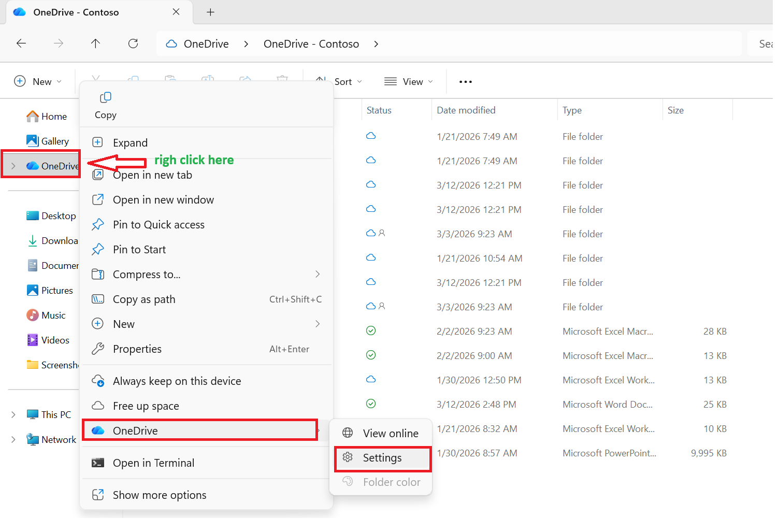
Task: Open Properties from the context menu
Action: click(x=206, y=349)
